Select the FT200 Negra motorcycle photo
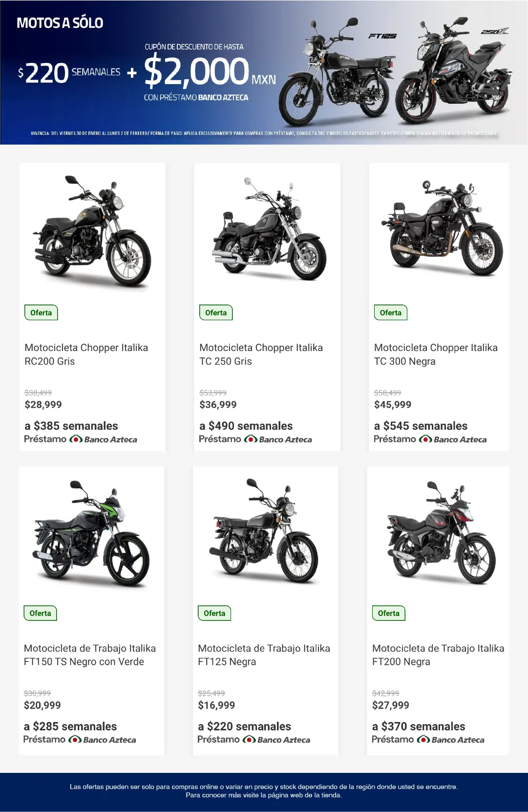Viewport: 528px width, 812px height. click(x=440, y=532)
